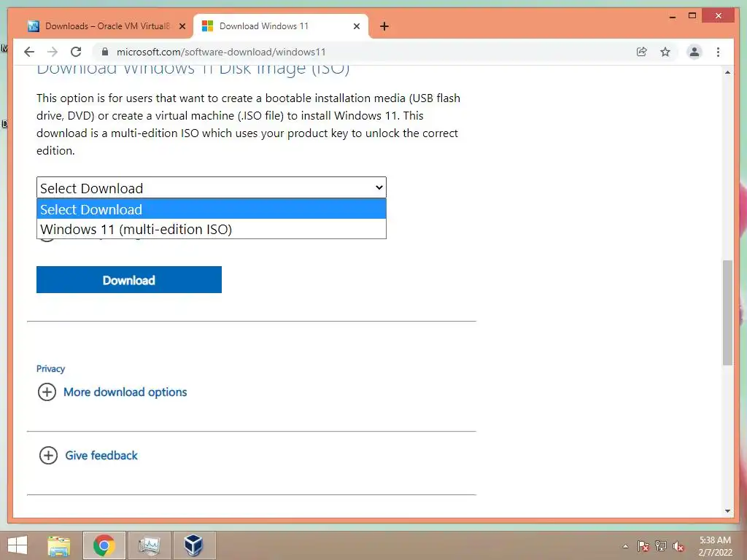Share this page from the address bar
747x560 pixels.
coord(642,52)
